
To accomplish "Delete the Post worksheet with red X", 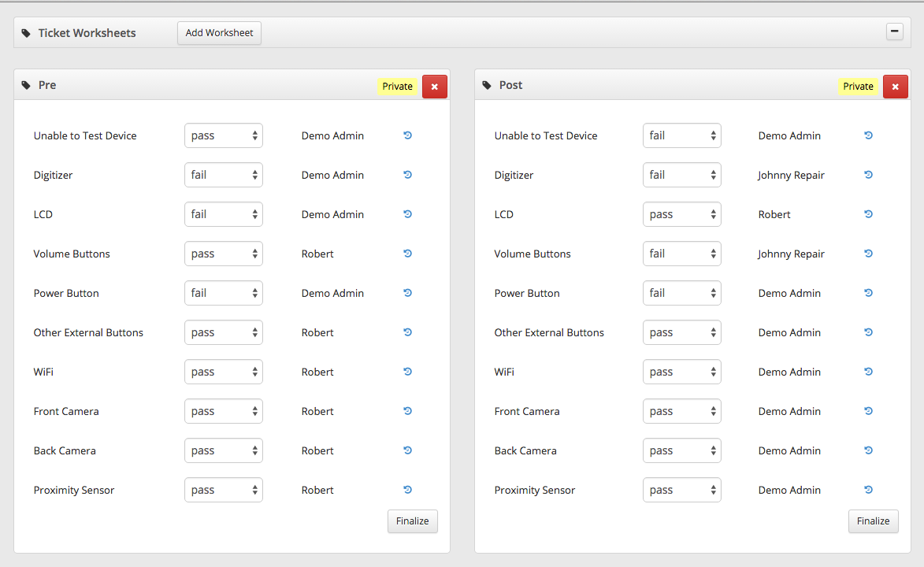I will tap(895, 87).
